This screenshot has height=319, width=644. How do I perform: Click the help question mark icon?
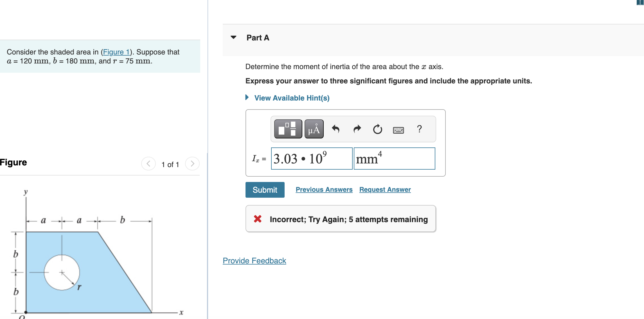point(419,129)
